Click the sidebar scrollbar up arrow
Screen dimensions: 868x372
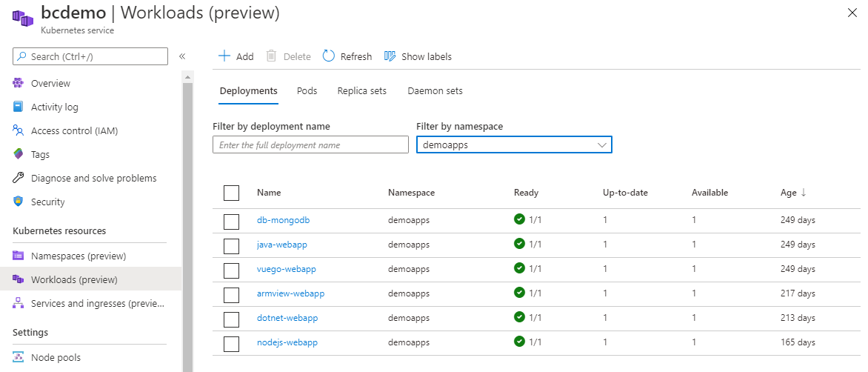coord(187,76)
